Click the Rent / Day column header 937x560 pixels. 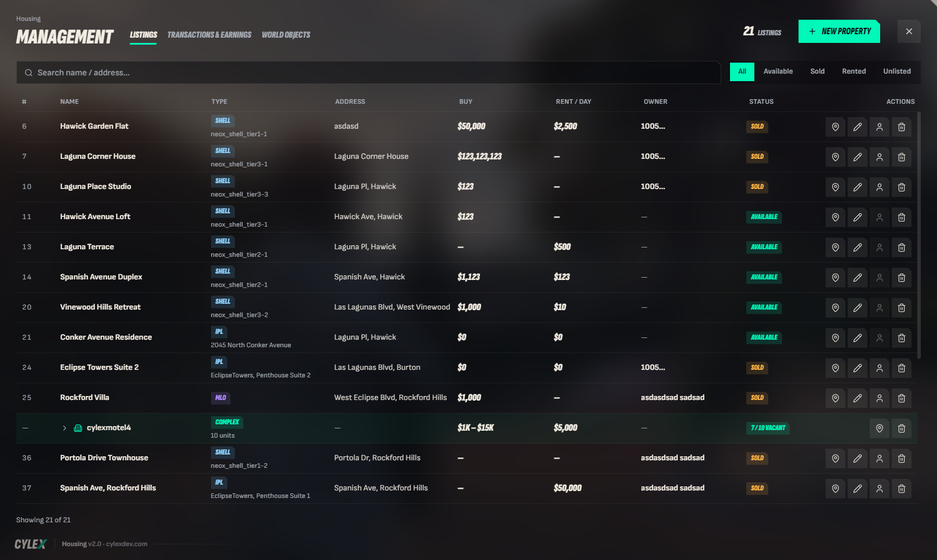pos(573,101)
